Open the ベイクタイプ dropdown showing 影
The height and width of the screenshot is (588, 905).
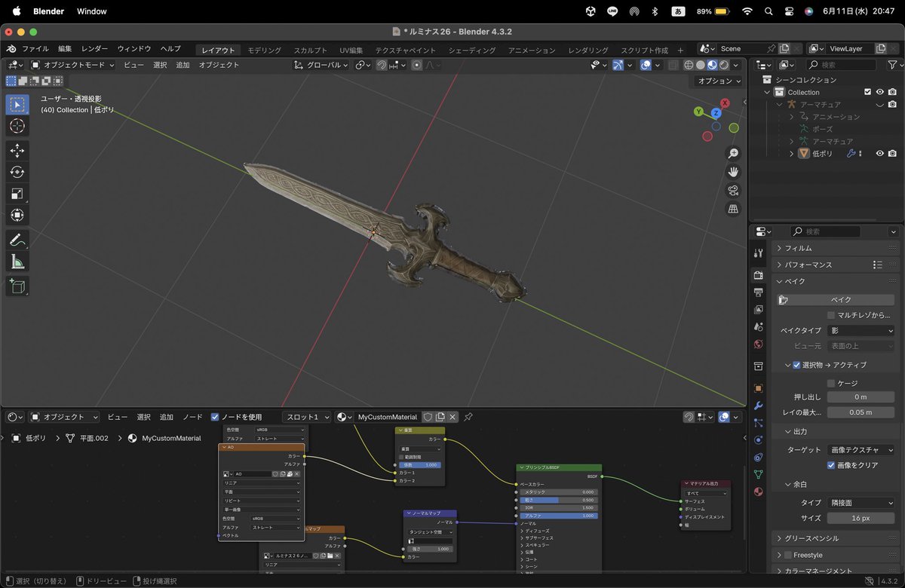pos(861,330)
